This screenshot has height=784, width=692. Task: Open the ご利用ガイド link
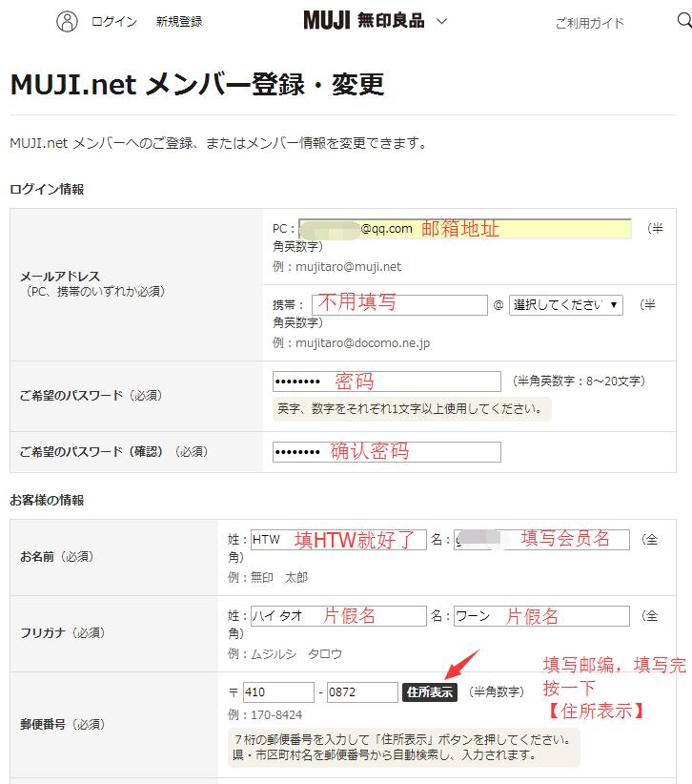point(590,23)
